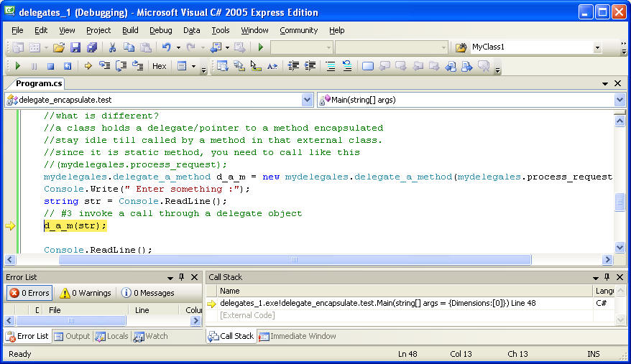
Task: Open the MyClass1 find combo box
Action: click(x=597, y=47)
